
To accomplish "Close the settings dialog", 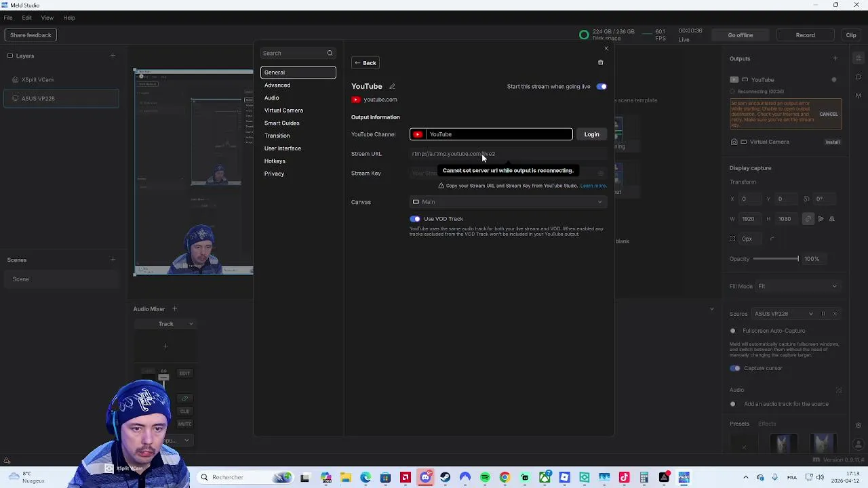I will click(x=606, y=48).
